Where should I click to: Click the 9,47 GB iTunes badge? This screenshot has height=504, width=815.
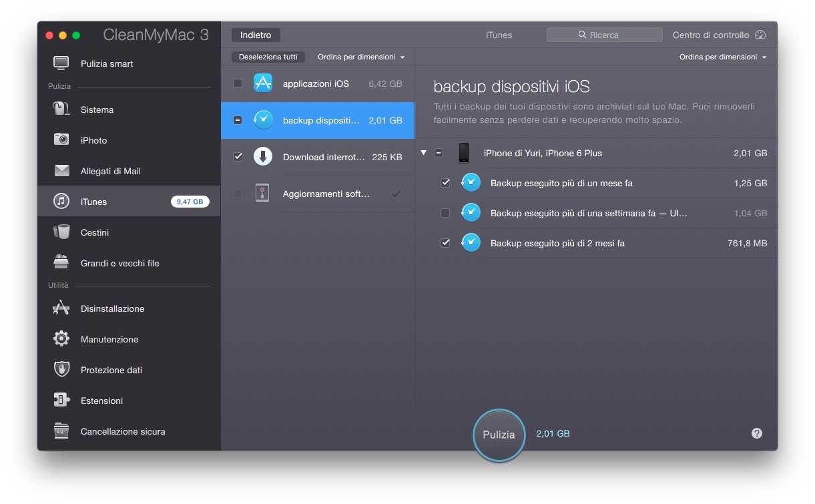pos(190,202)
